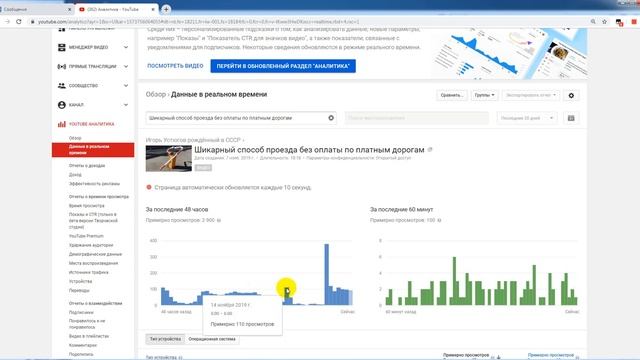Expand the Прямые трансляции section chevron
This screenshot has width=640, height=360.
[126, 67]
